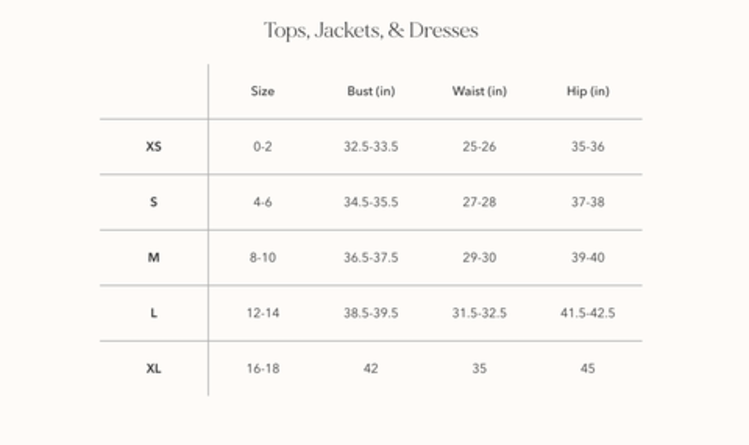Select the 41.5-42.5 hip cell
This screenshot has height=445, width=749.
pos(587,313)
